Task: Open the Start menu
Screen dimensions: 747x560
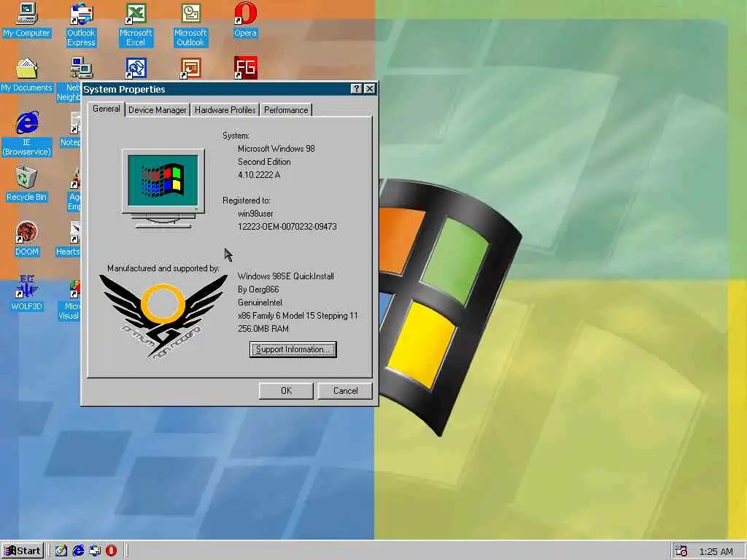Action: [x=23, y=551]
